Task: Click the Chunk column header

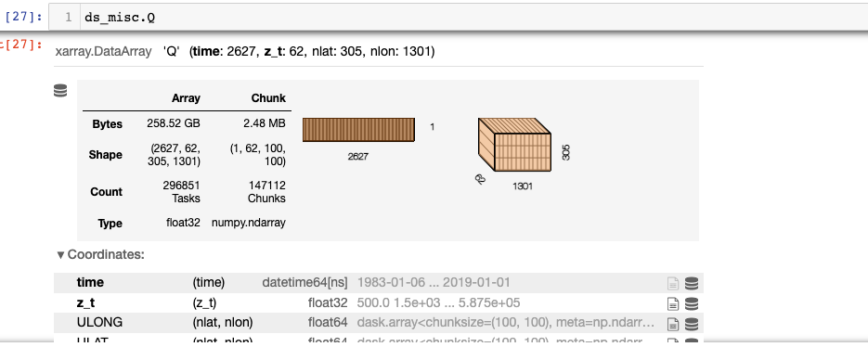Action: (268, 98)
